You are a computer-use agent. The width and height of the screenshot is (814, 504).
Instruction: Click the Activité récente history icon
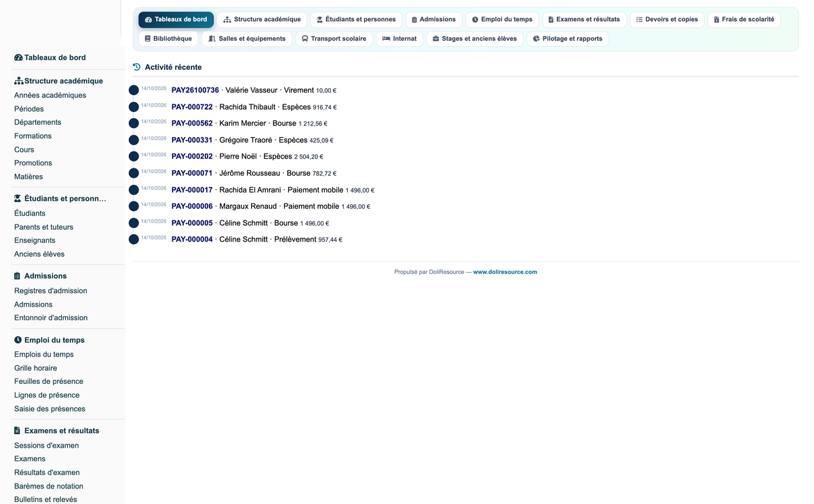click(136, 67)
